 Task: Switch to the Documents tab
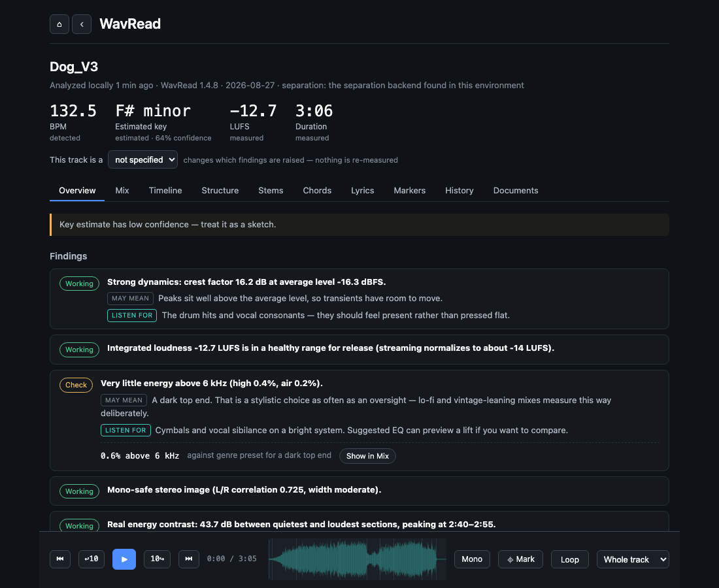pos(516,191)
